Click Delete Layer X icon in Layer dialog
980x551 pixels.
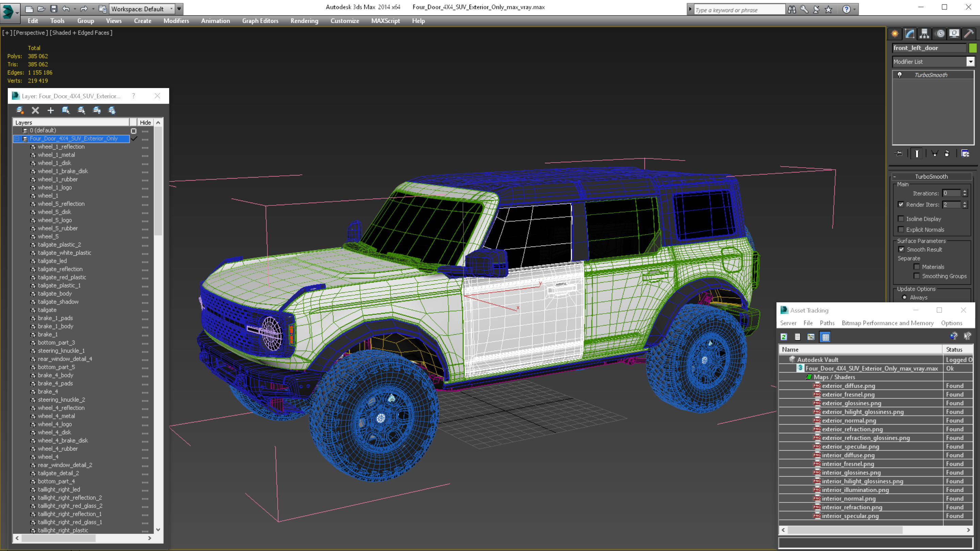(35, 110)
